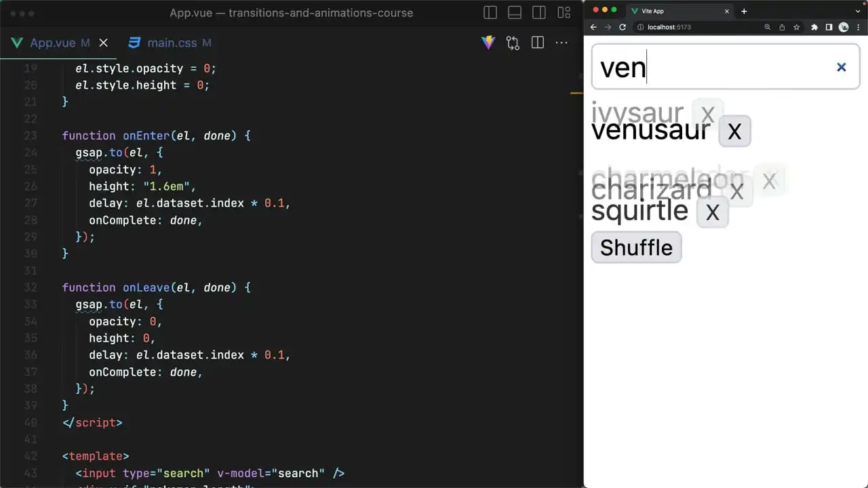The width and height of the screenshot is (868, 488).
Task: Select the Vite App browser tab
Action: (x=679, y=11)
